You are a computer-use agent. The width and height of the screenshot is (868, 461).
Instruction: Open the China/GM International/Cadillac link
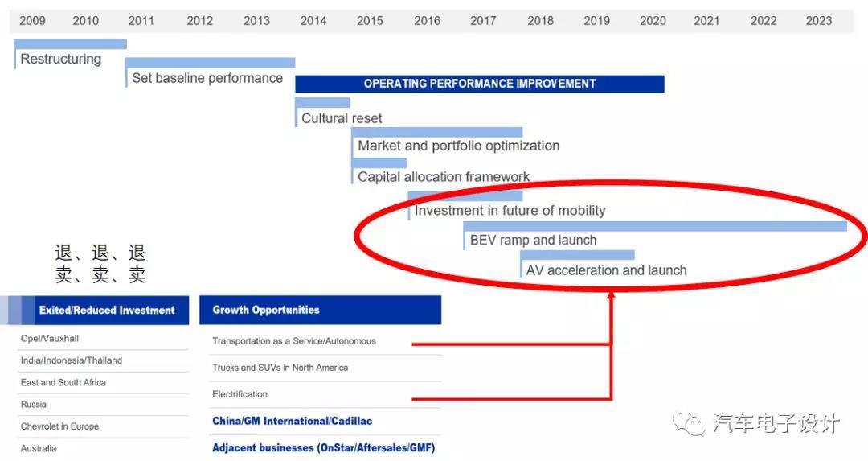292,421
